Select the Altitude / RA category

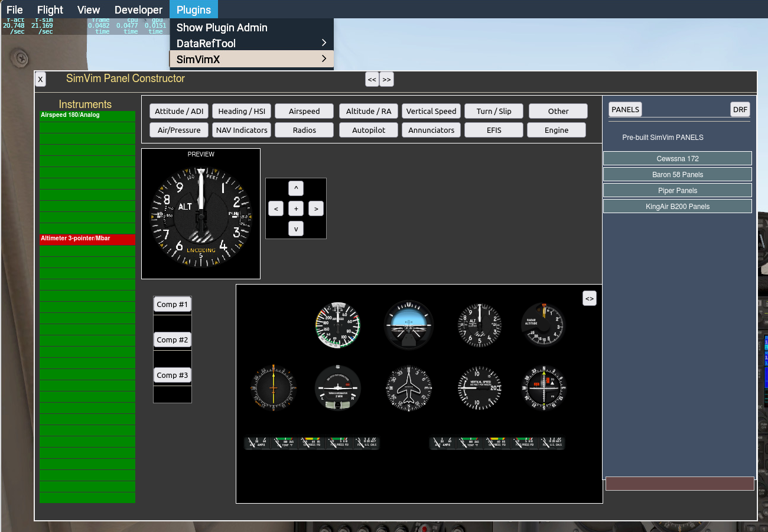[369, 111]
